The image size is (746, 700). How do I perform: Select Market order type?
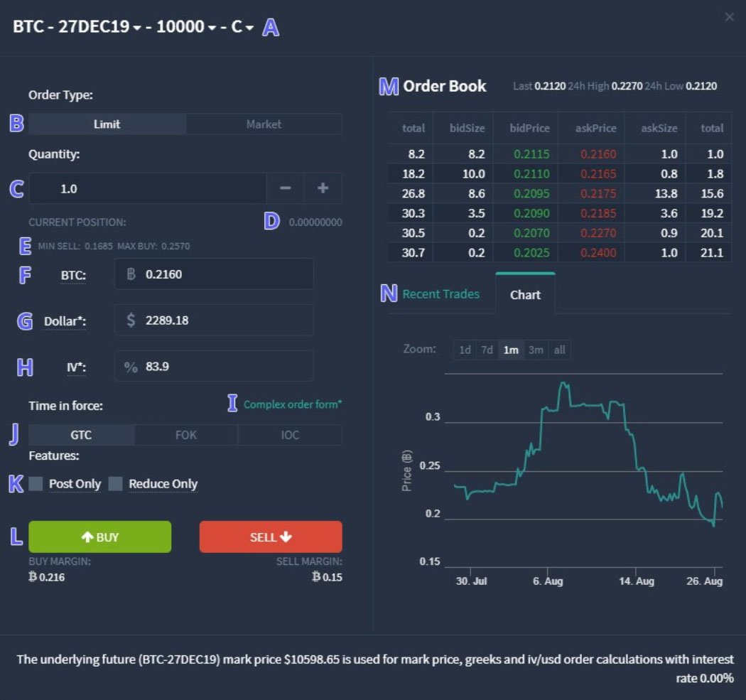[x=264, y=124]
